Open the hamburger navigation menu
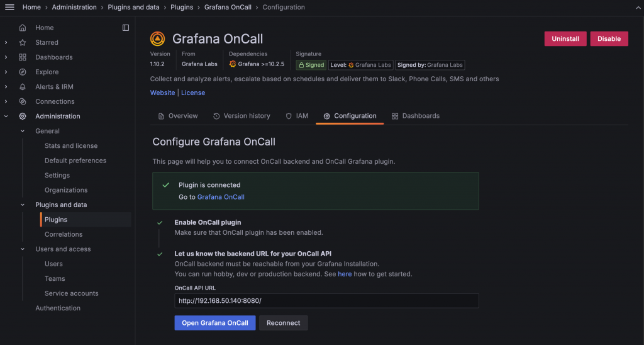Image resolution: width=644 pixels, height=345 pixels. click(9, 8)
